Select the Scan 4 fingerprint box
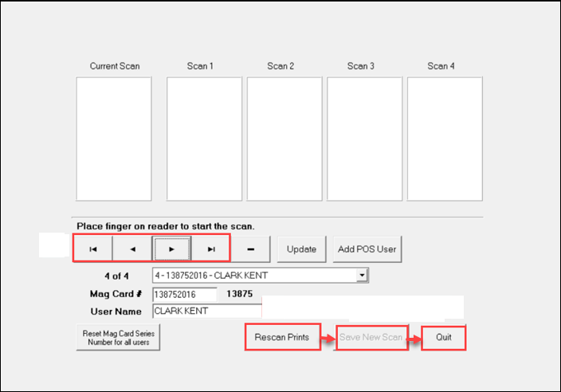 tap(445, 139)
